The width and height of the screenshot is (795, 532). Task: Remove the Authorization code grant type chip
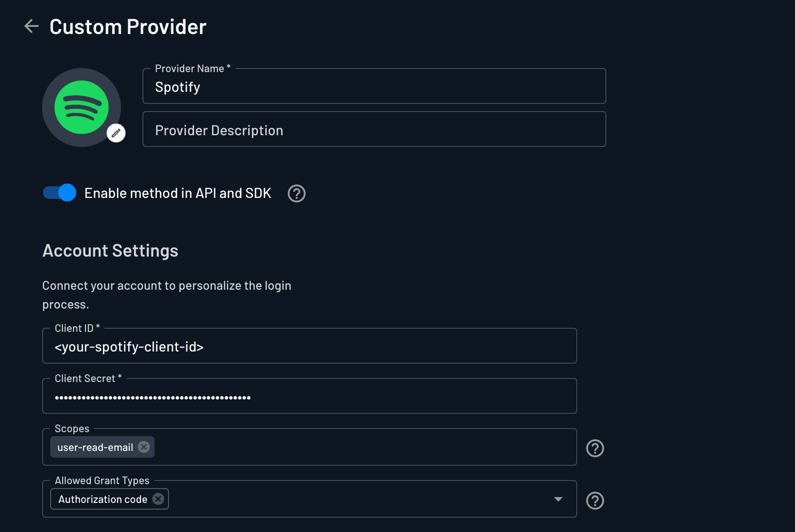pyautogui.click(x=158, y=499)
